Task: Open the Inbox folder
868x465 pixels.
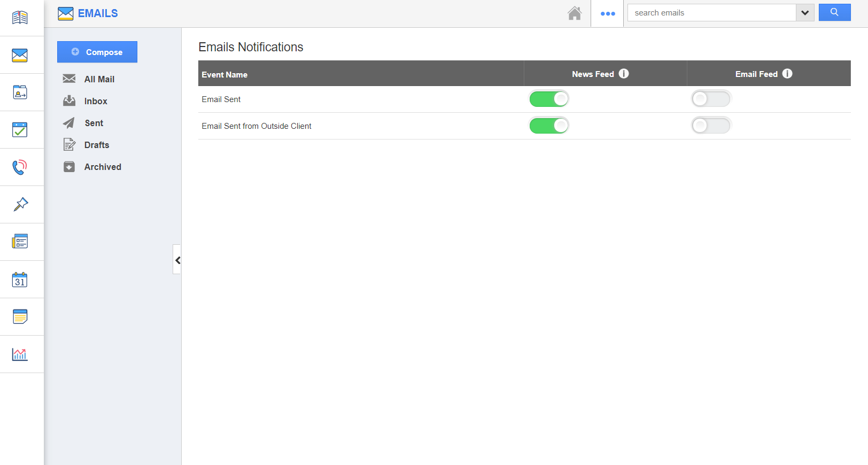Action: coord(96,101)
